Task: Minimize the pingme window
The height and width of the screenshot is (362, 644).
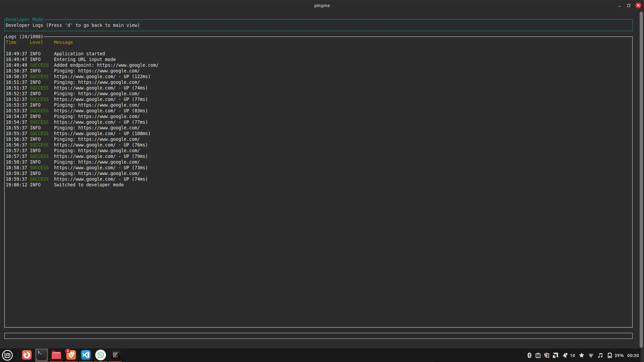Action: click(620, 6)
